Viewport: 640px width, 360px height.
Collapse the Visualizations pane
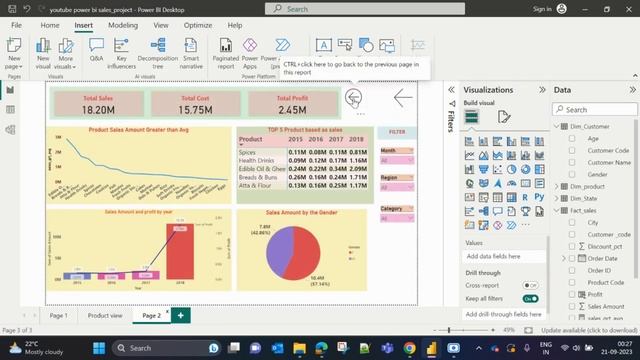pos(542,90)
